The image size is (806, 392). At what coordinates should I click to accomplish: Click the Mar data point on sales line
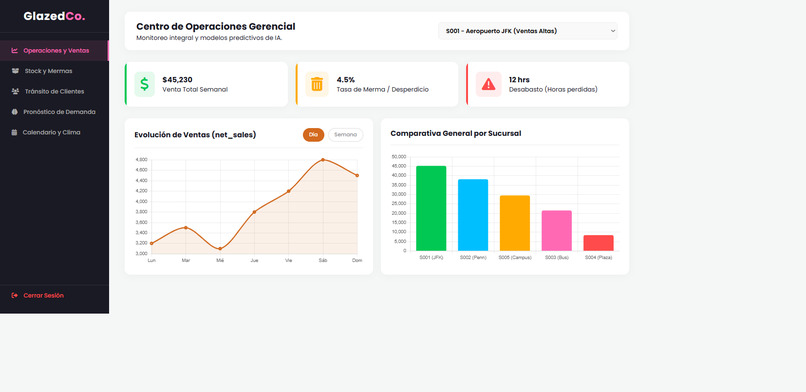[186, 227]
